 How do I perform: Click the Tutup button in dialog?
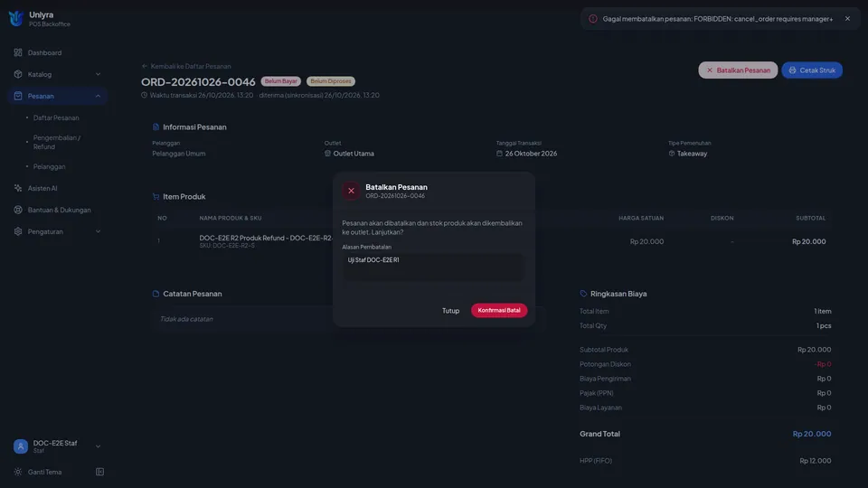coord(450,310)
